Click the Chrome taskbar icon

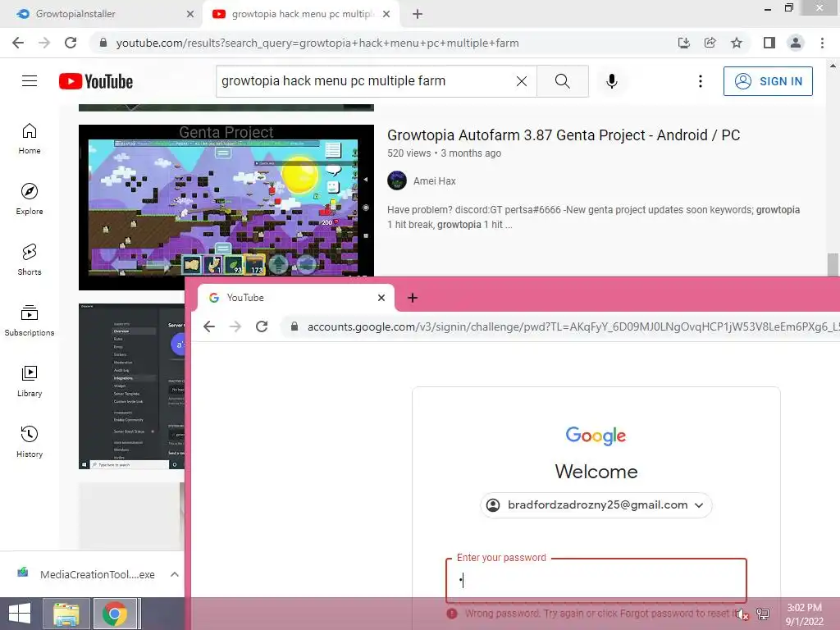coord(115,614)
